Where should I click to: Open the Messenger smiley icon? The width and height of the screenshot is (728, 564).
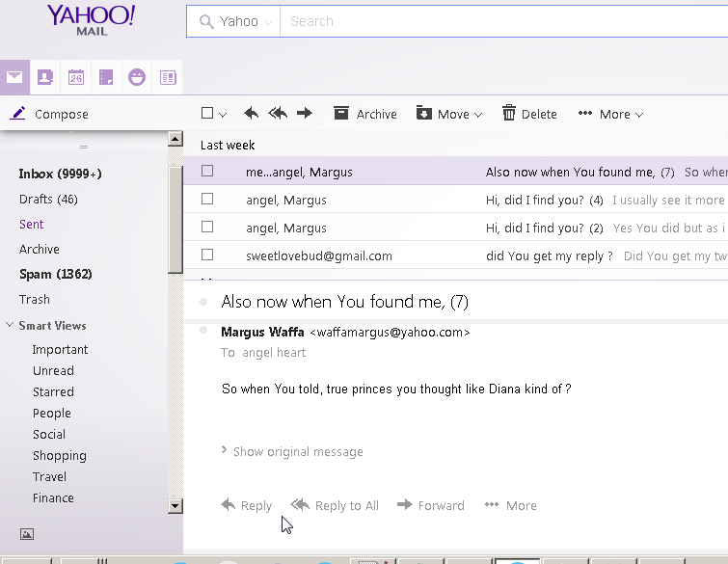[137, 77]
